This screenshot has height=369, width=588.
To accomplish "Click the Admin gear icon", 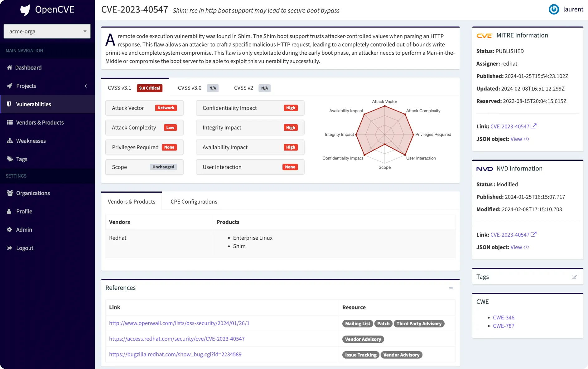I will (9, 229).
